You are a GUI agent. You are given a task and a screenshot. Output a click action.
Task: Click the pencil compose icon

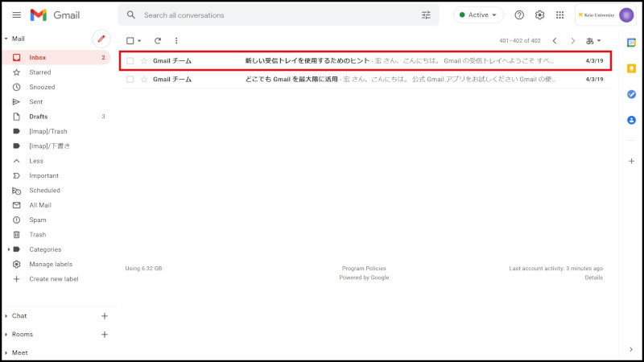(101, 39)
